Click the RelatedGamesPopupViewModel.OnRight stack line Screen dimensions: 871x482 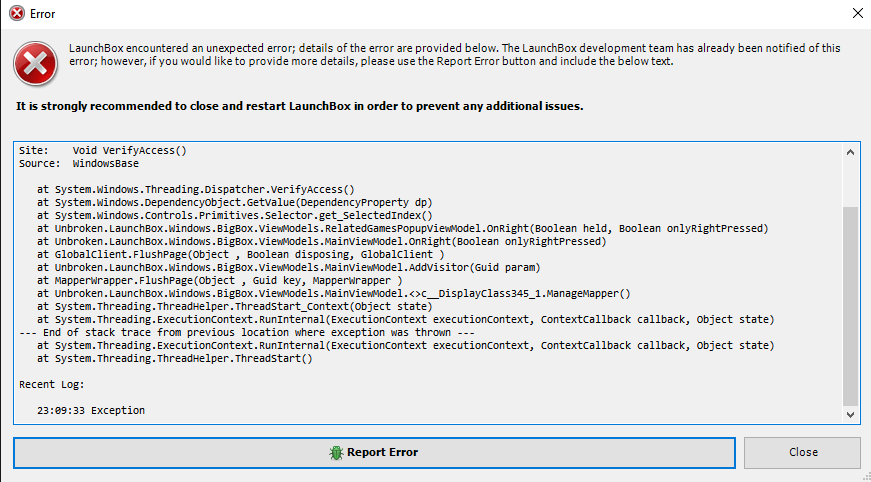tap(403, 228)
